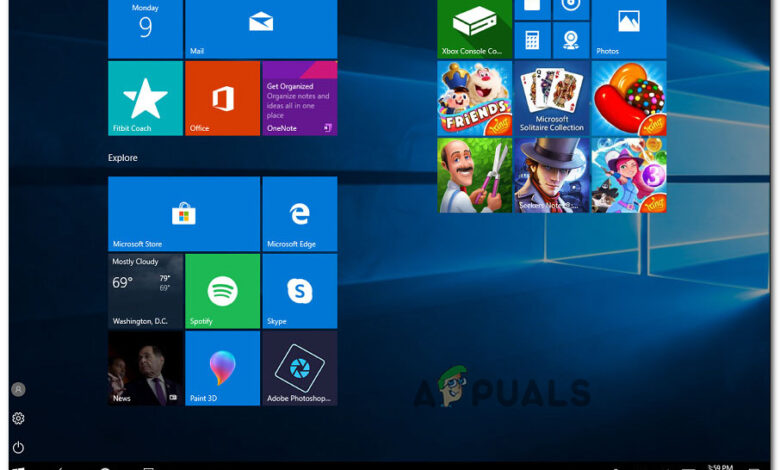Image resolution: width=780 pixels, height=470 pixels.
Task: Open the Microsoft Store tile
Action: pyautogui.click(x=184, y=214)
